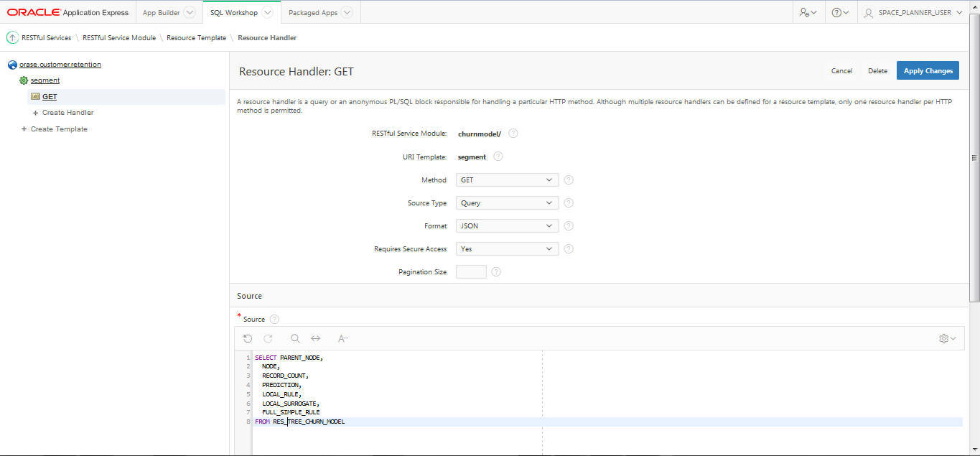This screenshot has width=980, height=456.
Task: Click the FULL_SIMPLE_RULE line in editor
Action: pyautogui.click(x=291, y=412)
